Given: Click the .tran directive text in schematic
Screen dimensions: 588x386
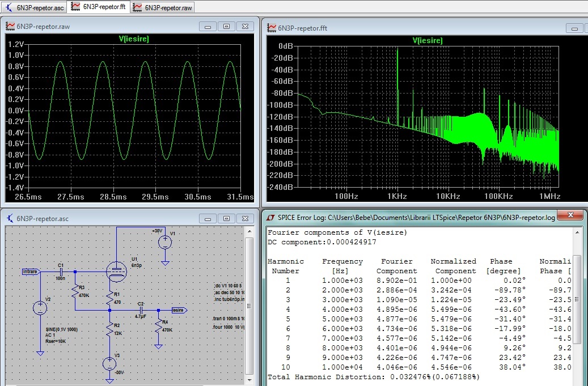Looking at the screenshot, I should pyautogui.click(x=229, y=318).
